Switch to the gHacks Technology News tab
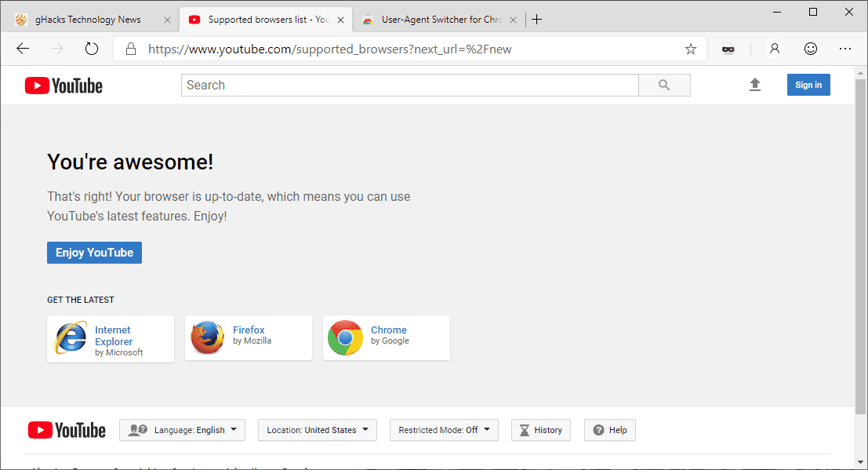Image resolution: width=868 pixels, height=470 pixels. (x=88, y=20)
